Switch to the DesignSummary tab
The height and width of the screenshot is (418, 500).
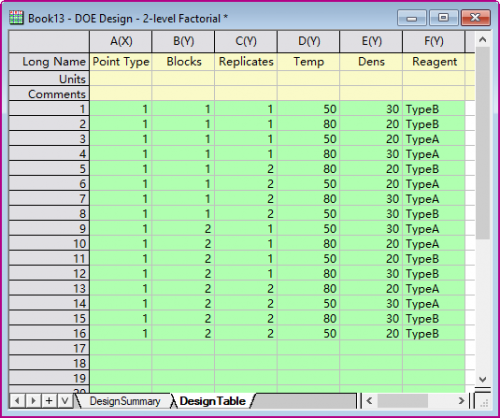coord(125,401)
